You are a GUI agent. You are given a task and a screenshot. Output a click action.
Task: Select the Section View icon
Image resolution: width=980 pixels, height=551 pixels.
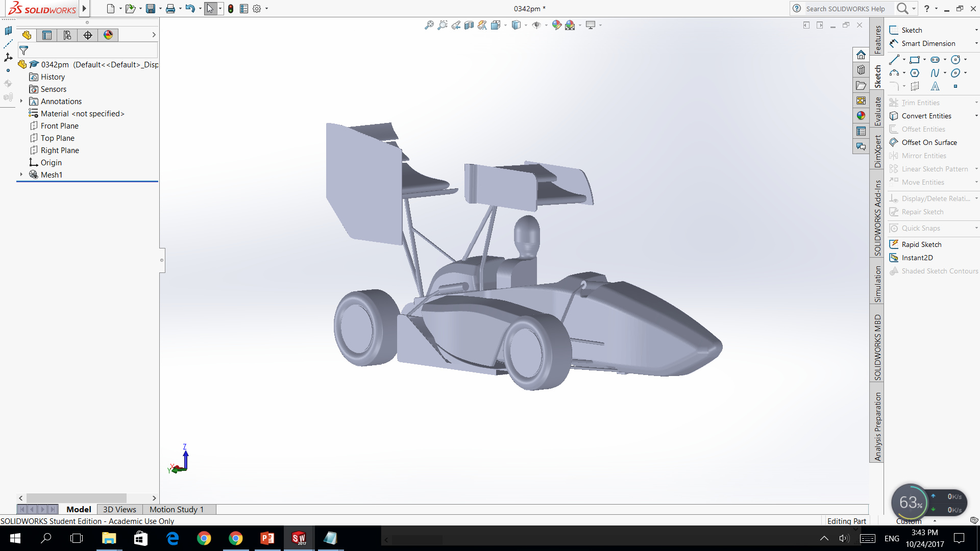point(469,25)
